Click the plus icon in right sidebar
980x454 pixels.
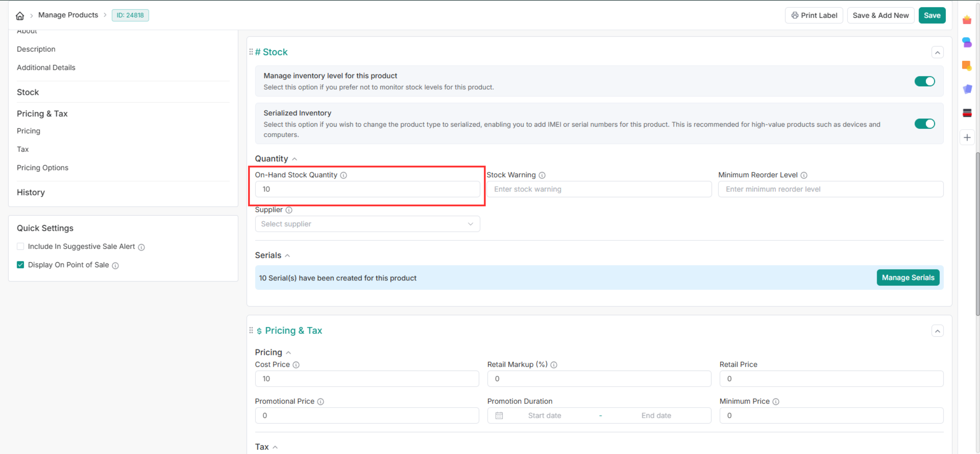967,137
